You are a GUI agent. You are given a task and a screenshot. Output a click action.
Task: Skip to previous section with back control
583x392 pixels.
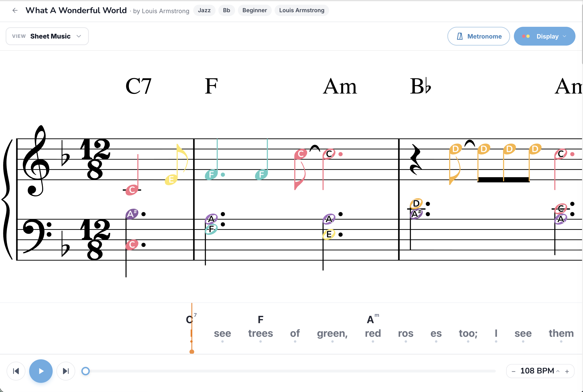16,371
